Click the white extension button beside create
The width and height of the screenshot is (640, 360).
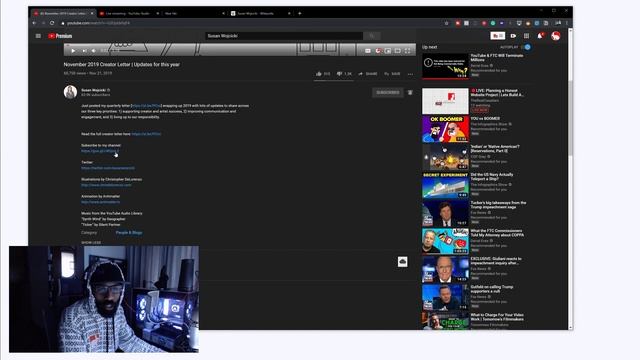[497, 36]
